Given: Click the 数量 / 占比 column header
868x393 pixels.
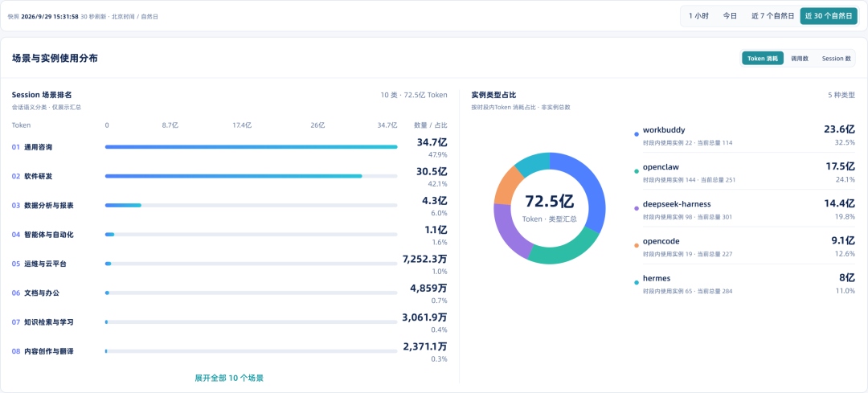Looking at the screenshot, I should [x=431, y=125].
